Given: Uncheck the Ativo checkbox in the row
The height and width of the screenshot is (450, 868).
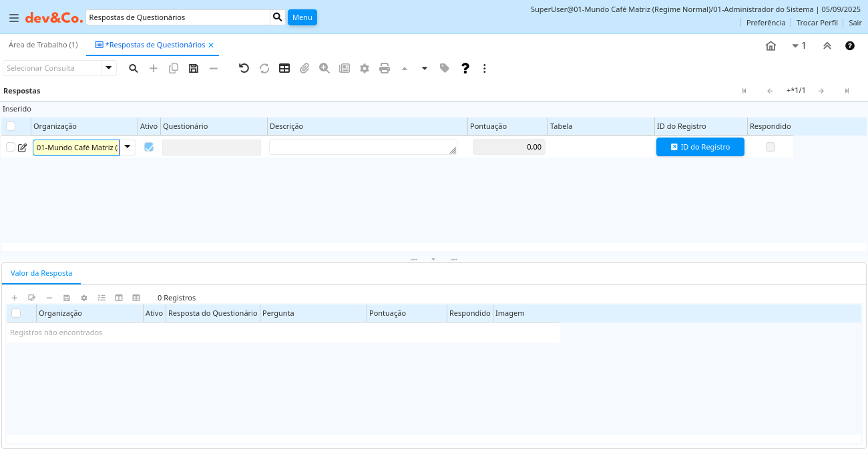Looking at the screenshot, I should point(149,147).
